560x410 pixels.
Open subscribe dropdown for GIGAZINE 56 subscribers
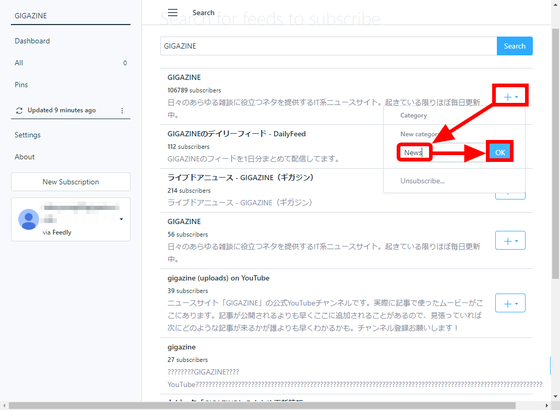(510, 241)
